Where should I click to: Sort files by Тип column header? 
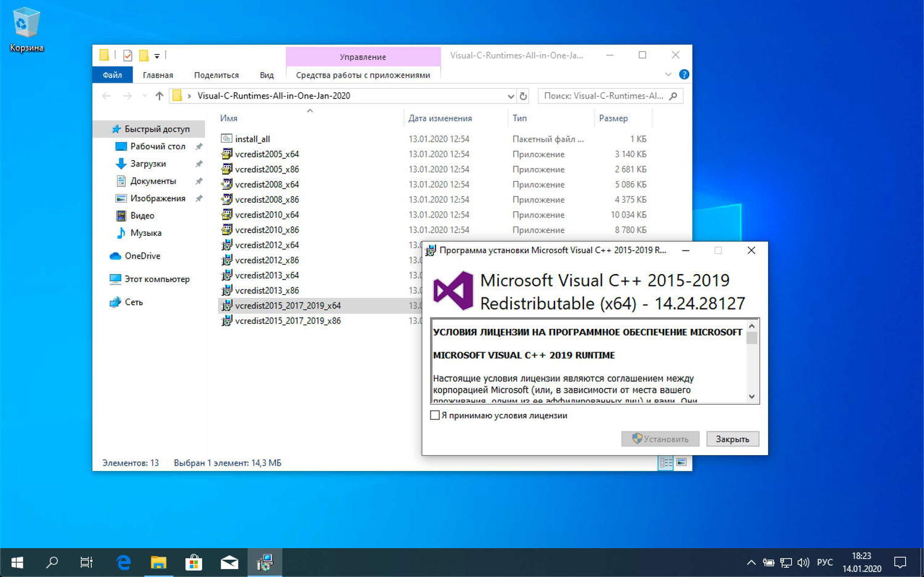coord(520,118)
